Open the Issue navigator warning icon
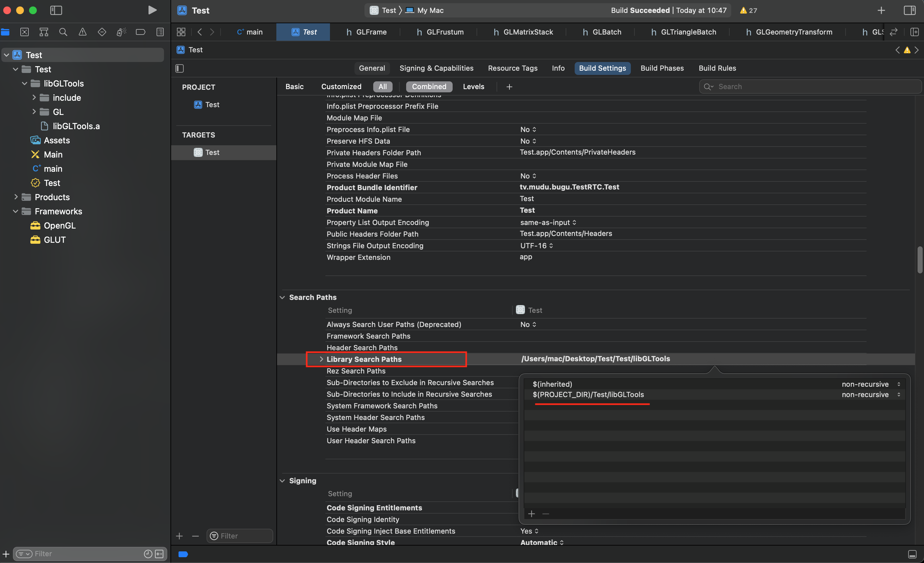This screenshot has height=563, width=924. [x=83, y=32]
